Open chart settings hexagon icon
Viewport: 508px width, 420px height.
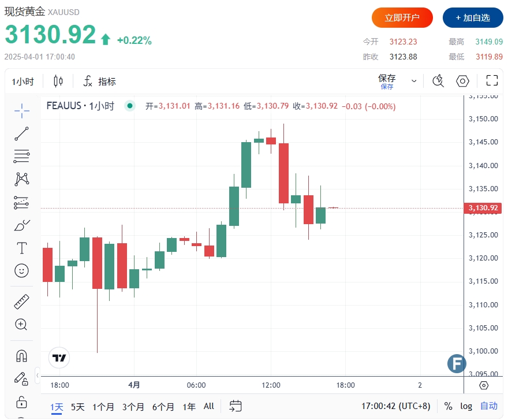[x=463, y=81]
